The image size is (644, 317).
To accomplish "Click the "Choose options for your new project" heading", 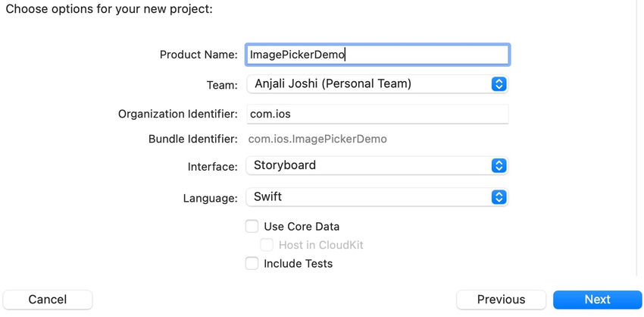I will point(109,10).
